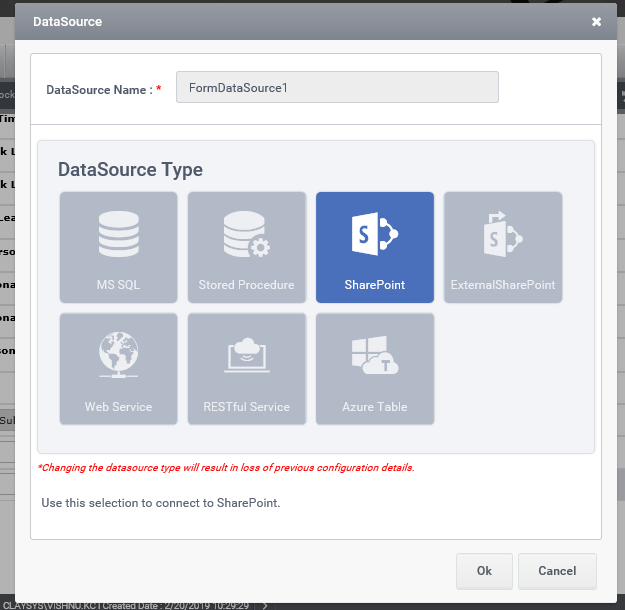
Task: Click the 'DataSource Type' heading
Action: [130, 169]
